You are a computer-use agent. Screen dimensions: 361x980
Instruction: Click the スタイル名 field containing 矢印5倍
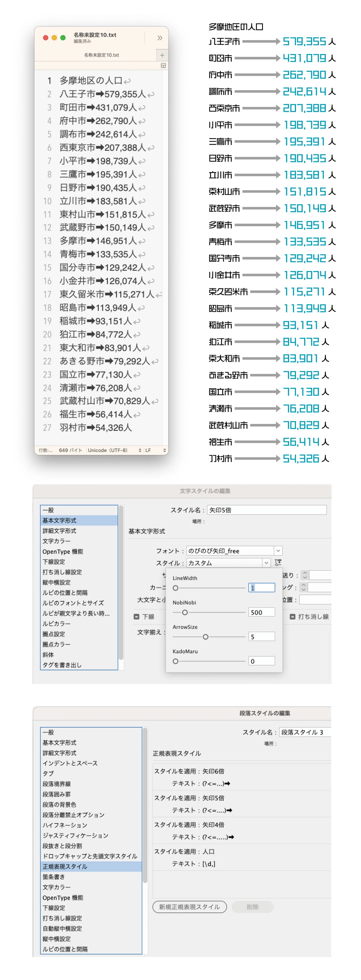(267, 510)
